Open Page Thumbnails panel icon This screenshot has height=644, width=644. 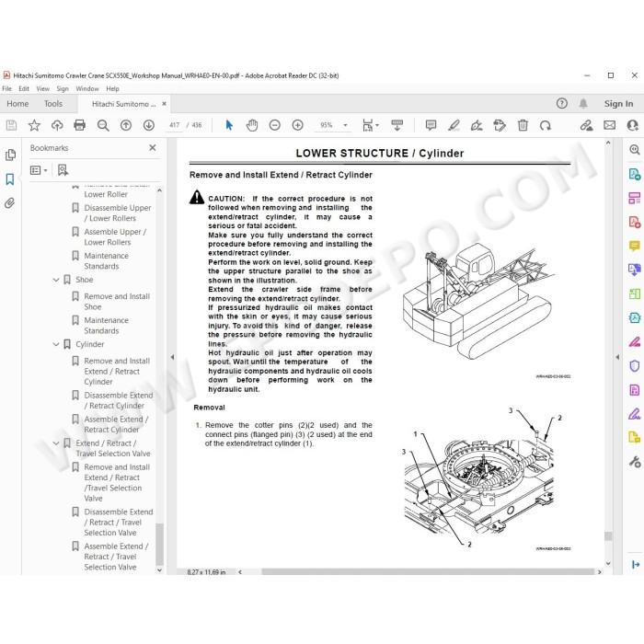pyautogui.click(x=11, y=155)
